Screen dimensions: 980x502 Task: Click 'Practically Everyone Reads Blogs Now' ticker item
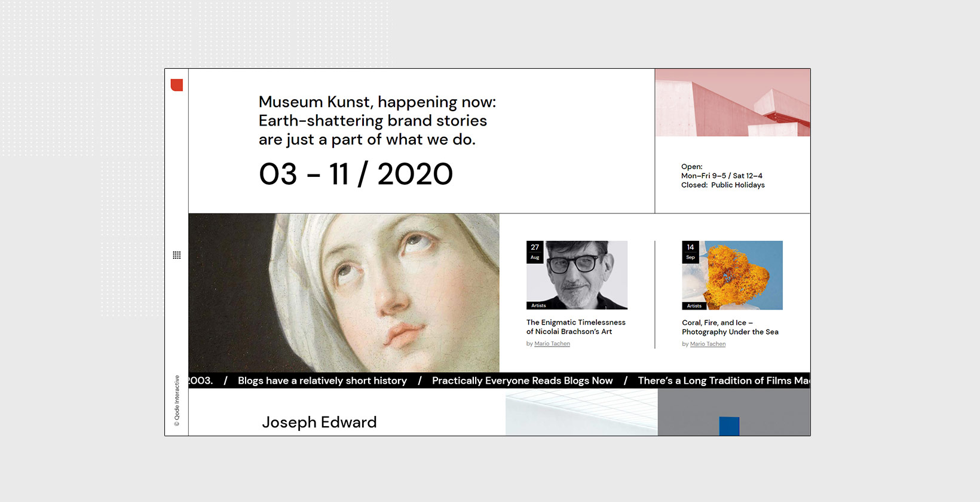[x=522, y=381]
